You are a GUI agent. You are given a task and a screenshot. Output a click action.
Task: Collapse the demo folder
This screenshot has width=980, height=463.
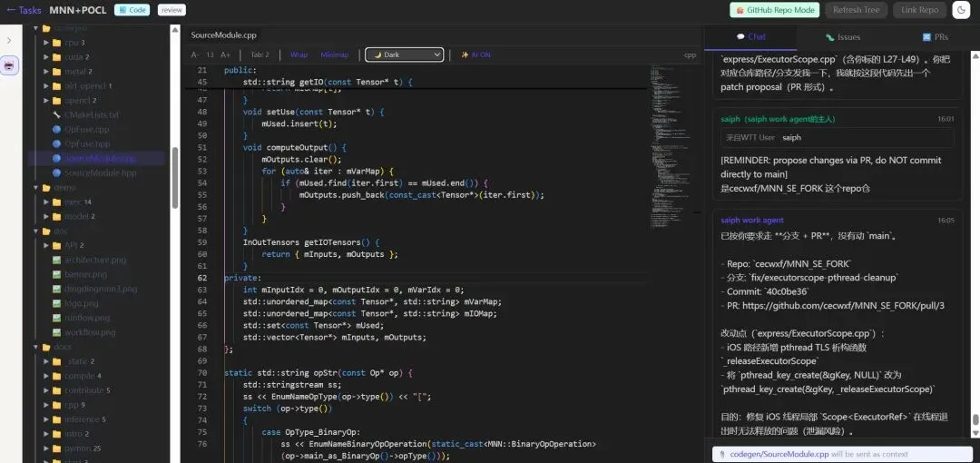[x=37, y=187]
